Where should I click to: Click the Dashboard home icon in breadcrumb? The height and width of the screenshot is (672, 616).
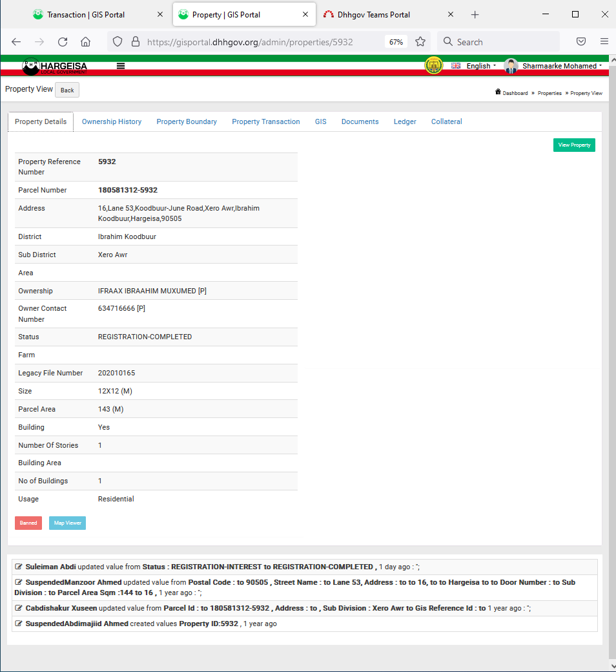[x=498, y=92]
